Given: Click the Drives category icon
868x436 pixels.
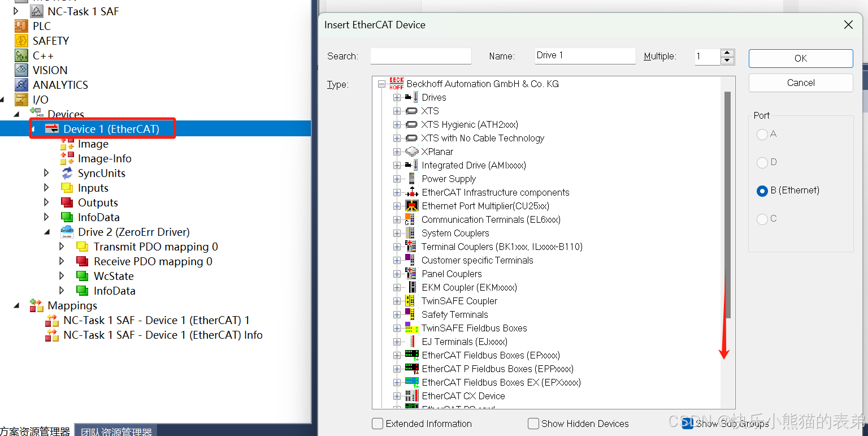Looking at the screenshot, I should (x=412, y=97).
